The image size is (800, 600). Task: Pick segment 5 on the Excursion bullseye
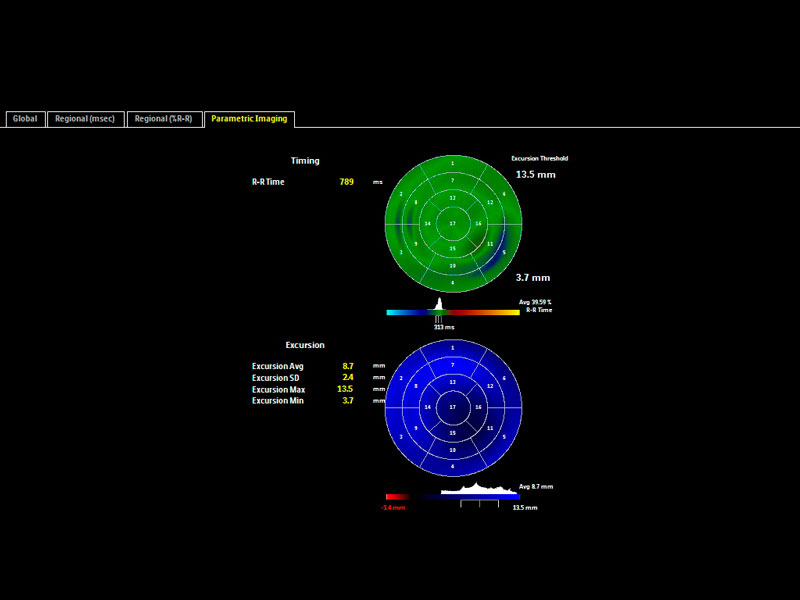click(x=504, y=437)
